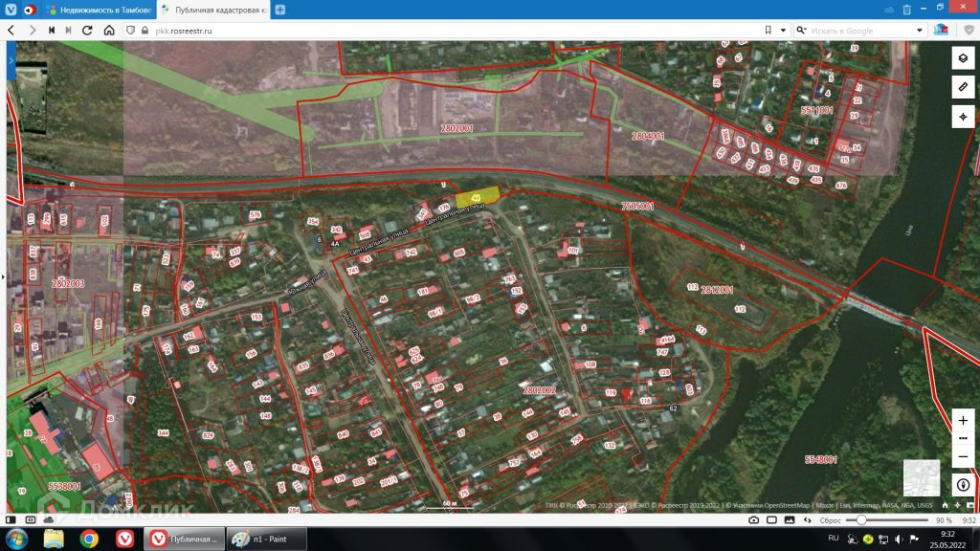Switch to 'Публичная' taskbar window
The width and height of the screenshot is (980, 551).
coord(184,539)
